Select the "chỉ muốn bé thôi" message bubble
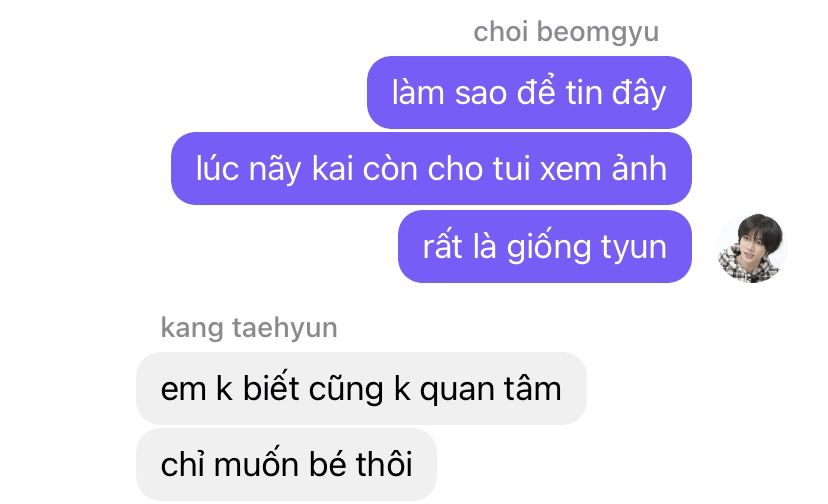This screenshot has height=504, width=828. [286, 464]
